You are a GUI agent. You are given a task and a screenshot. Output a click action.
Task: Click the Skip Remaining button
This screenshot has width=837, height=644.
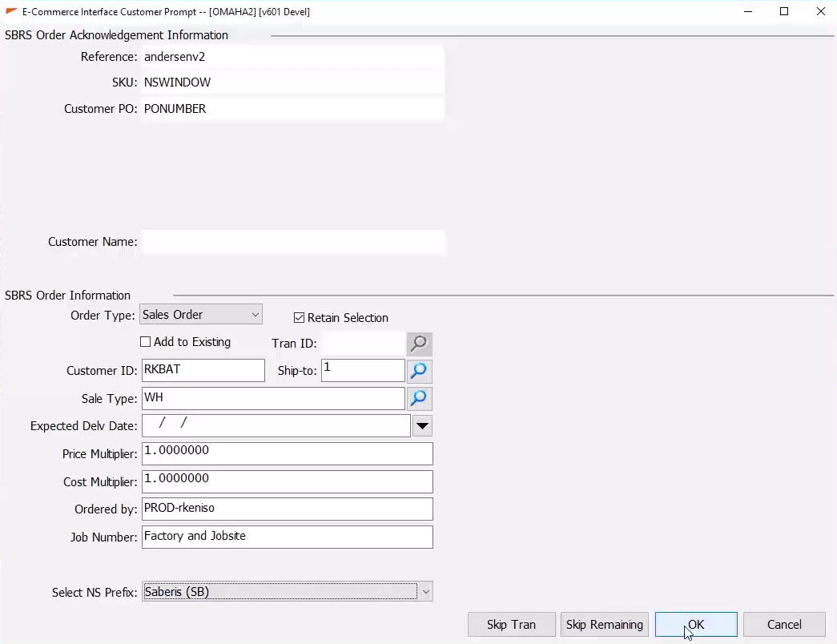604,625
